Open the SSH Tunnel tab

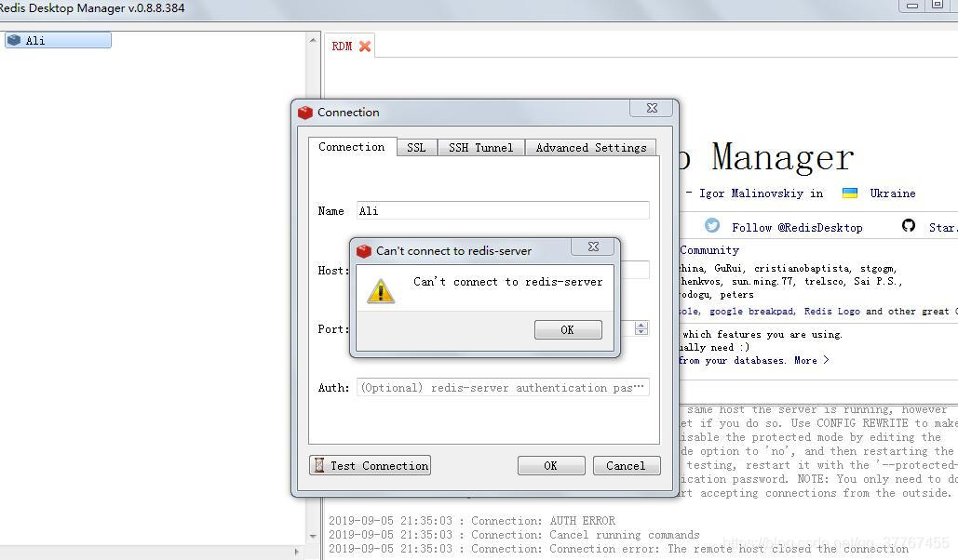tap(480, 148)
